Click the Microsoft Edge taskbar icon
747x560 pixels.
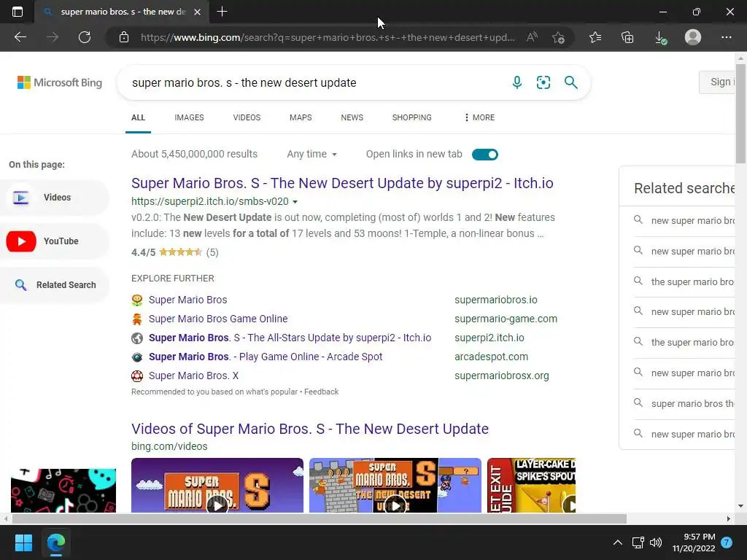[56, 542]
